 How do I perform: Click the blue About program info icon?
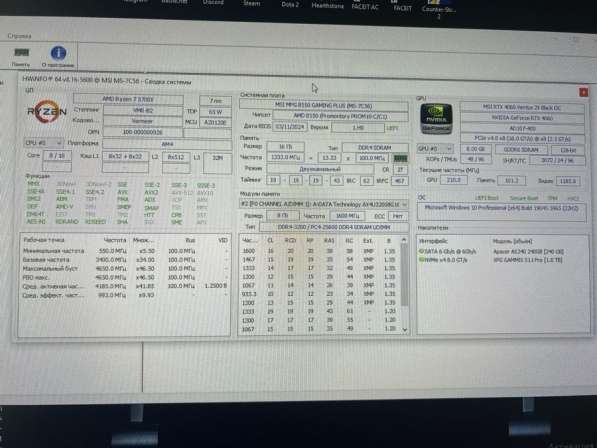coord(58,53)
